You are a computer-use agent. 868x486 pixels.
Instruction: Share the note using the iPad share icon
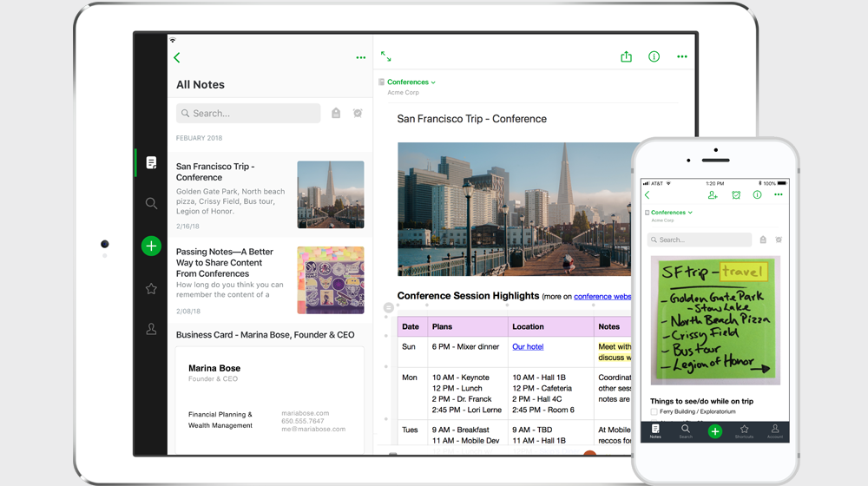coord(626,57)
